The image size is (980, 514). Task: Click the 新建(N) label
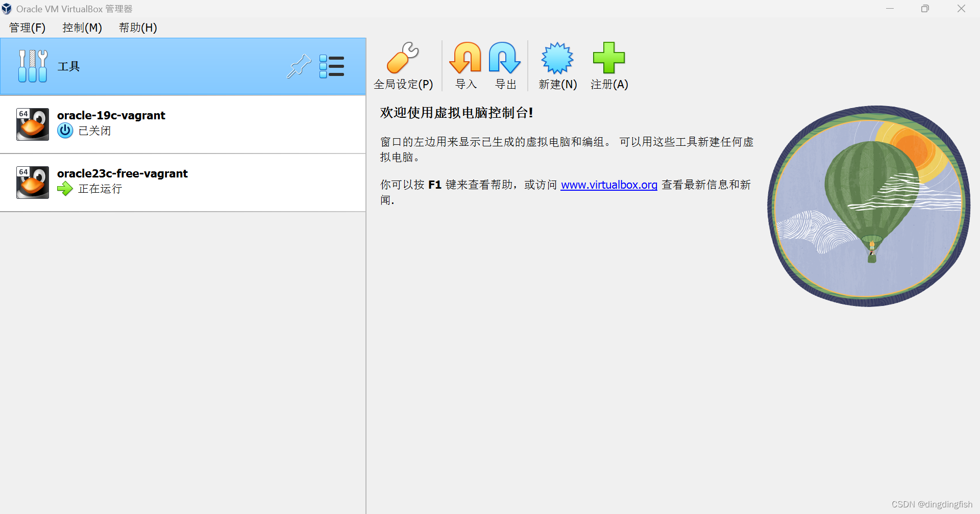(558, 84)
